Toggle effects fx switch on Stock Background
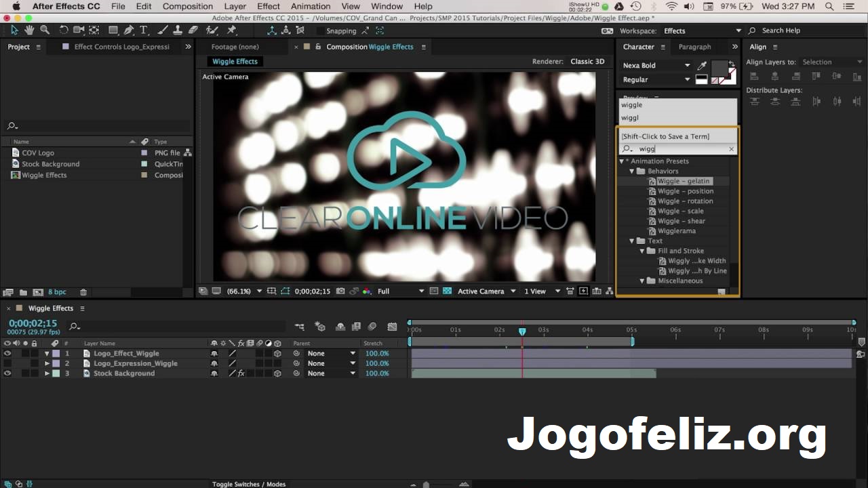 (x=241, y=373)
